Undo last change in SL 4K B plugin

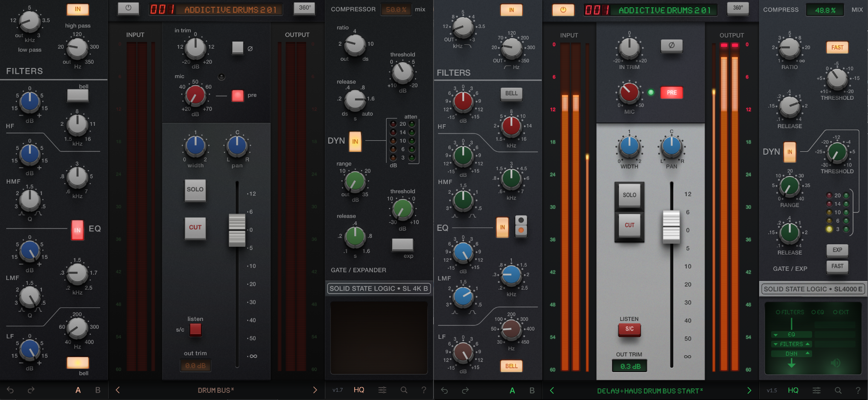point(10,390)
